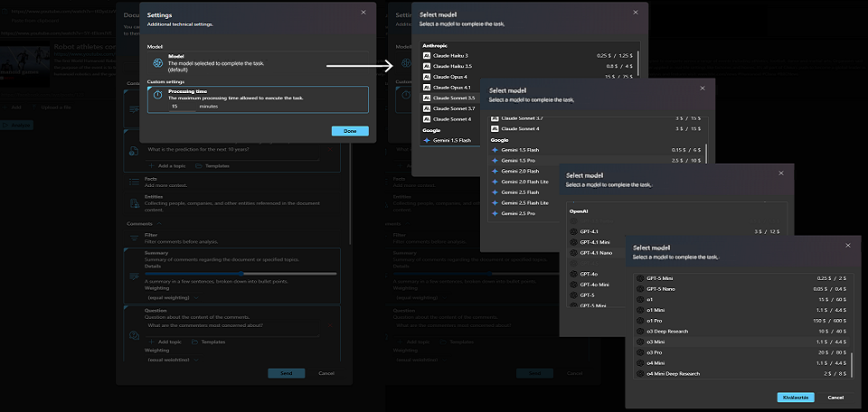This screenshot has width=868, height=412.
Task: Click the OpenAI icon beside o4 Mini Deep Research
Action: click(640, 374)
